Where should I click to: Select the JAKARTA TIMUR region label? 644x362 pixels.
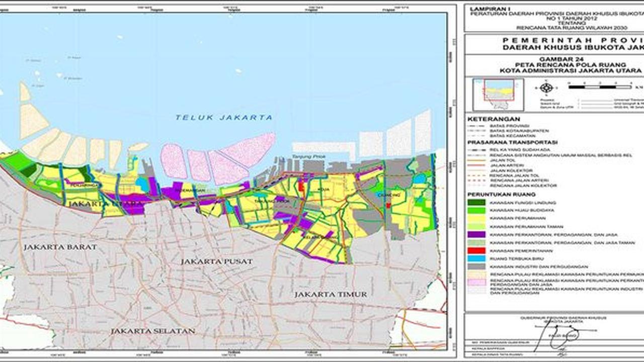[x=331, y=294]
